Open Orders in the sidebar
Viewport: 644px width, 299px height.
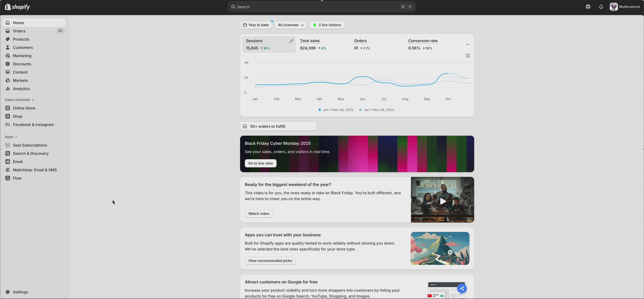(x=19, y=31)
